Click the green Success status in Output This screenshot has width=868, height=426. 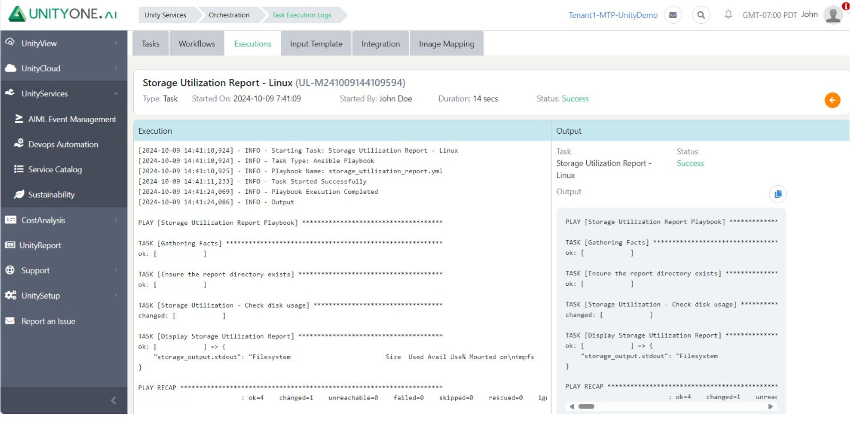point(690,163)
